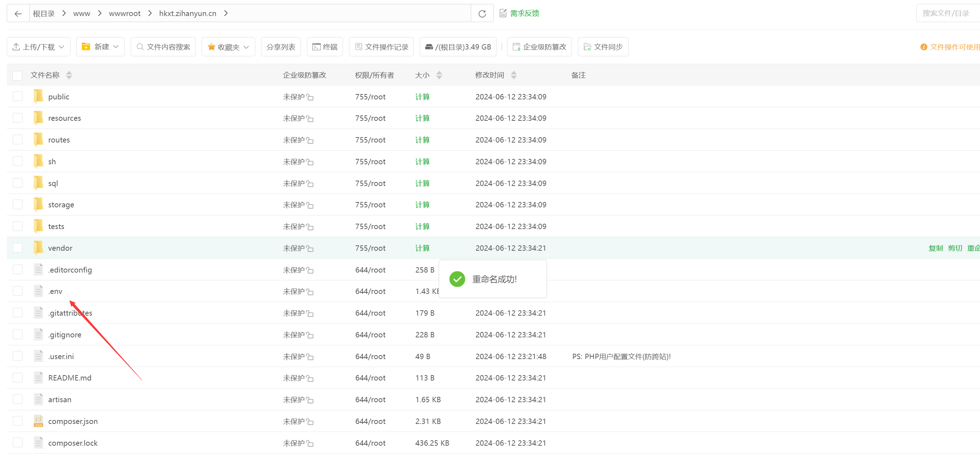Sort by size using sort arrows
980x456 pixels.
coord(439,75)
